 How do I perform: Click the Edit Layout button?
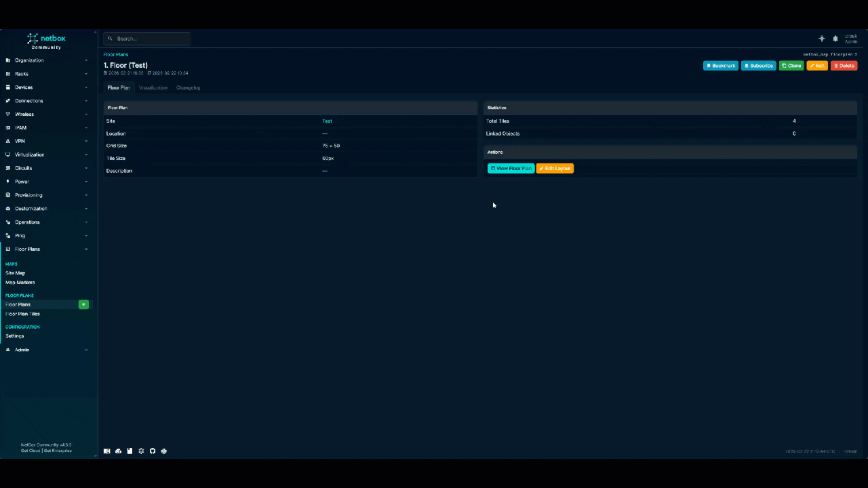pos(555,168)
